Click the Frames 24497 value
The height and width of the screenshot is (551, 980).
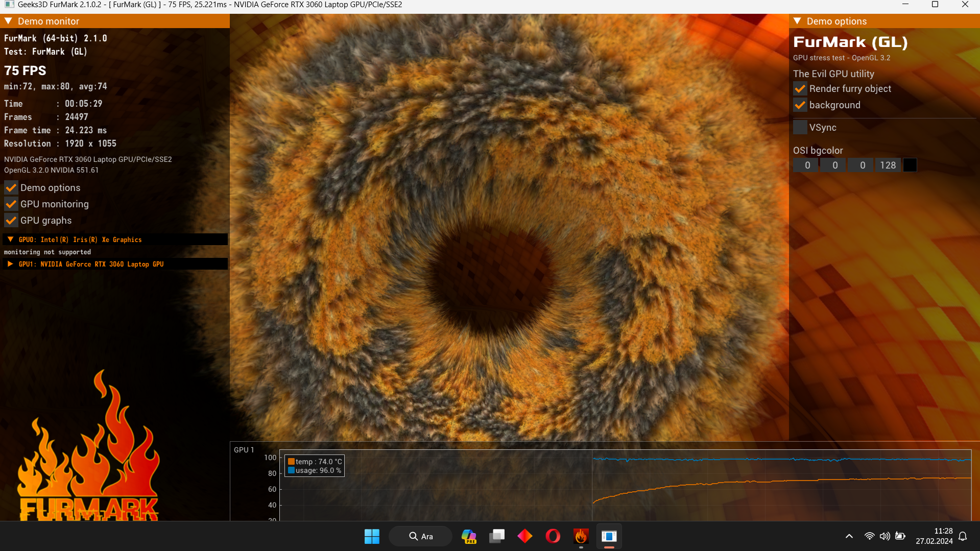(x=77, y=117)
